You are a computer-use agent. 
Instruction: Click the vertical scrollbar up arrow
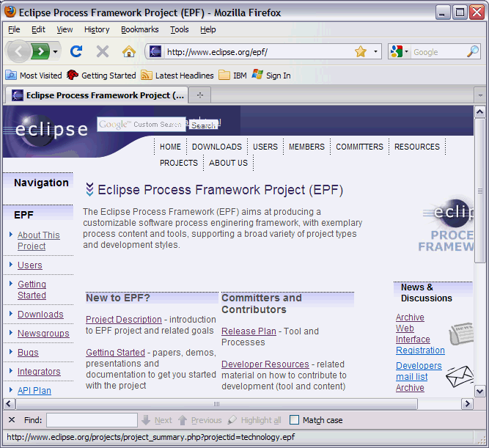pos(479,111)
